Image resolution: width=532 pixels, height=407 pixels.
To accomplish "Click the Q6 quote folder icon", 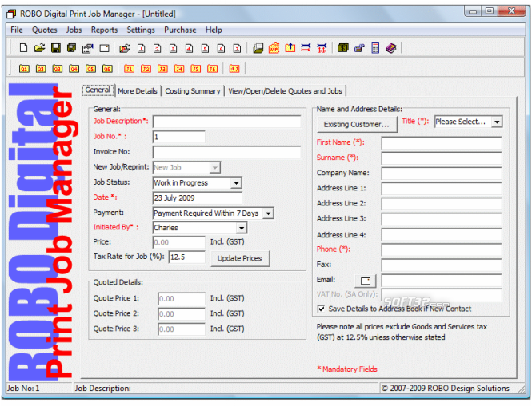I will (x=107, y=69).
